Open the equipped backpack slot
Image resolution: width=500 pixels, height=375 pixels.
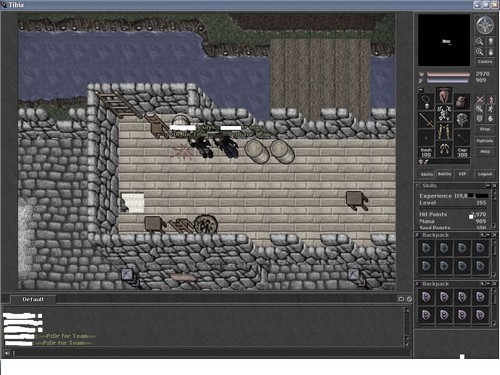[462, 102]
